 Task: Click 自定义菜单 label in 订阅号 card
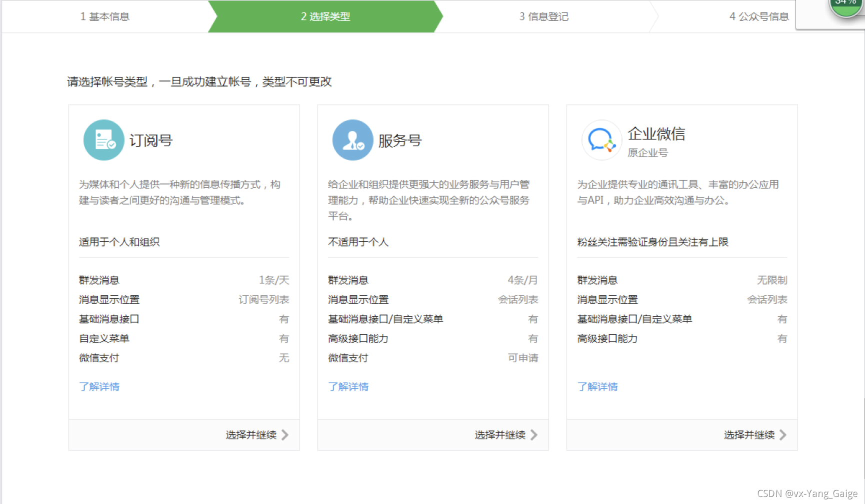point(104,338)
